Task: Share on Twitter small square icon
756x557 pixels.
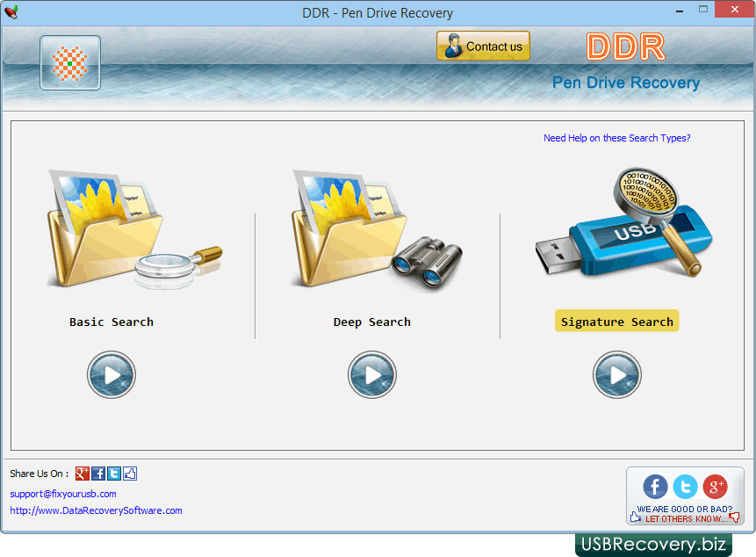Action: (114, 474)
